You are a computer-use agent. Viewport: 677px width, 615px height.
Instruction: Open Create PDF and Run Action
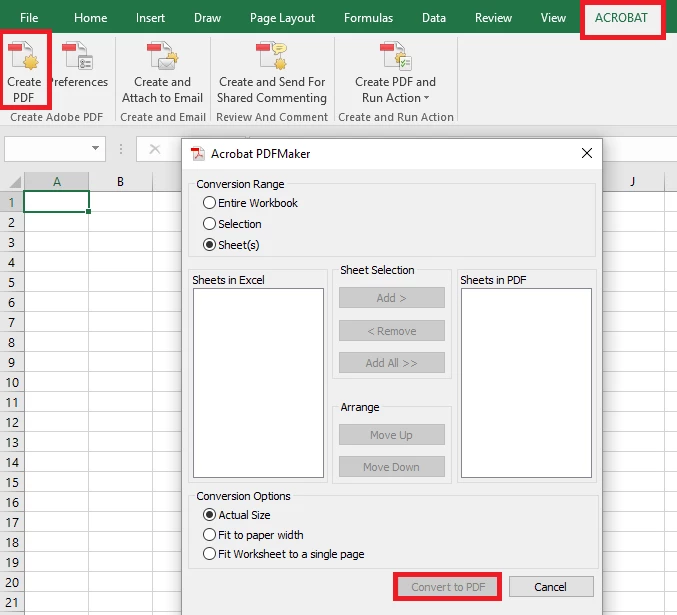pyautogui.click(x=395, y=72)
